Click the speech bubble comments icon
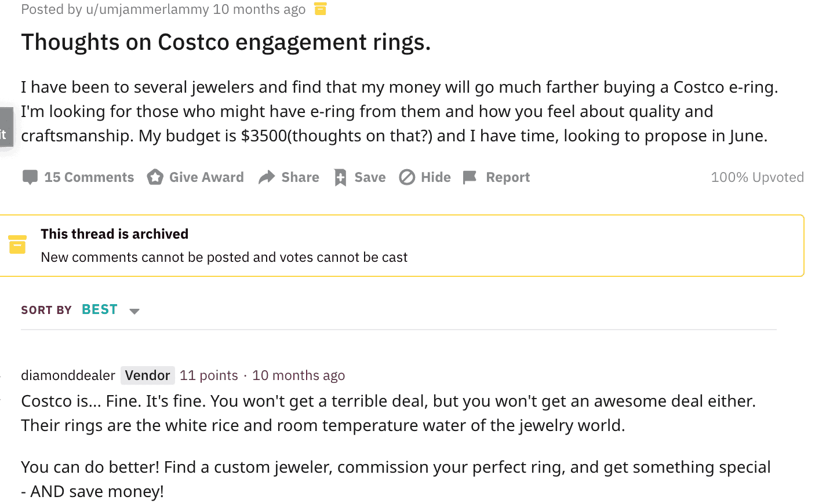 point(30,177)
